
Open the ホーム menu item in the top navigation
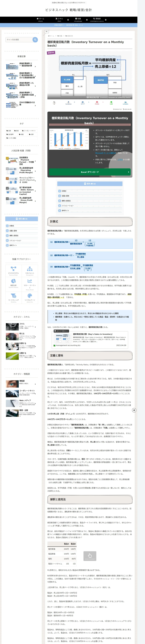coord(40,20)
